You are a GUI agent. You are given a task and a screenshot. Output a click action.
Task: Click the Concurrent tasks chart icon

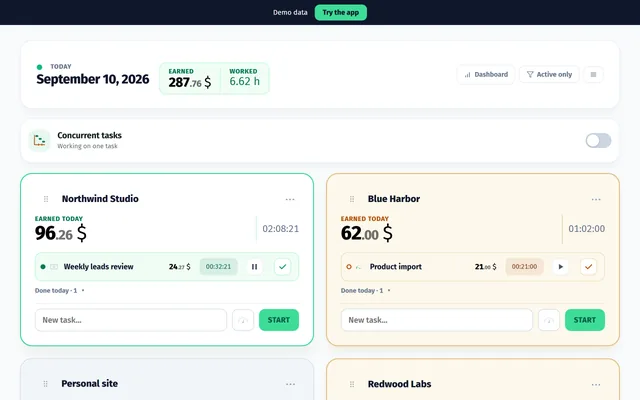[x=40, y=141]
